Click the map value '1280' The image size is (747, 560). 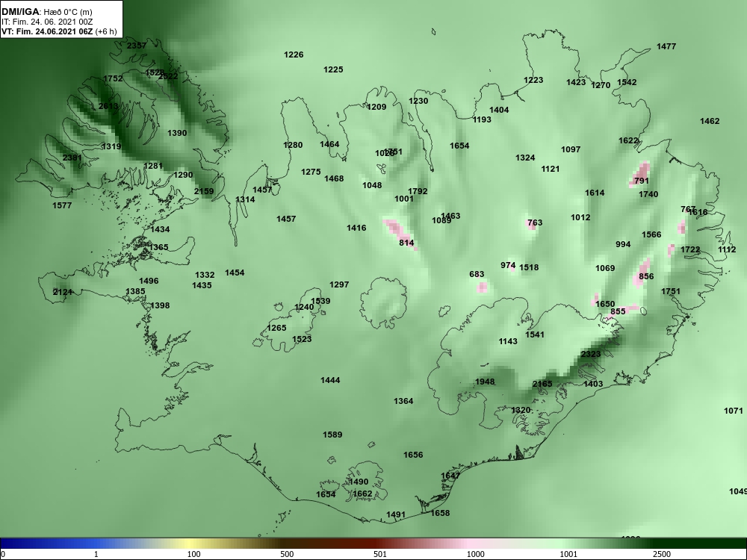pyautogui.click(x=293, y=146)
